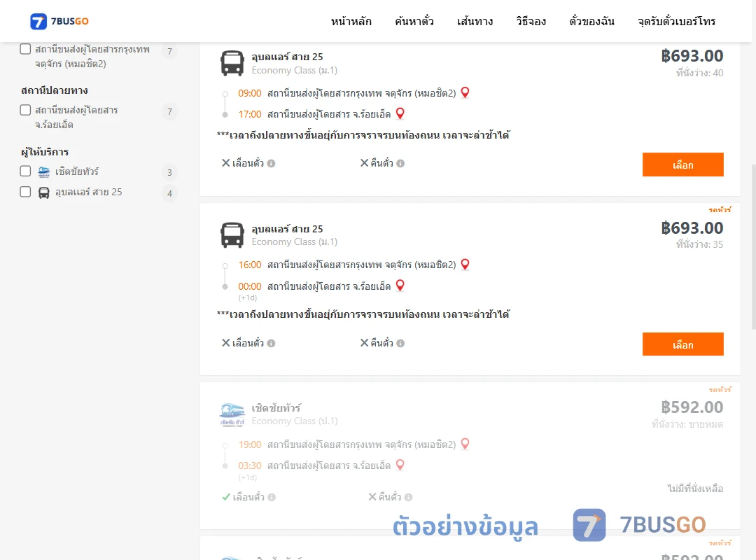Open the ค้นหาตั๋ว menu item
The width and height of the screenshot is (756, 560).
414,21
